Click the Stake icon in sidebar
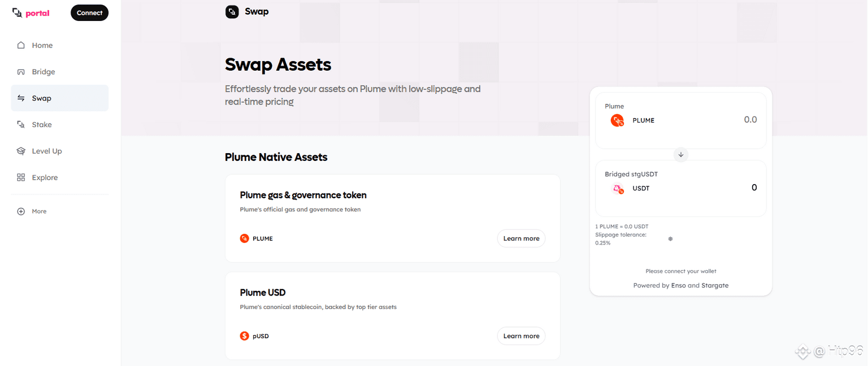The width and height of the screenshot is (868, 366). point(21,124)
